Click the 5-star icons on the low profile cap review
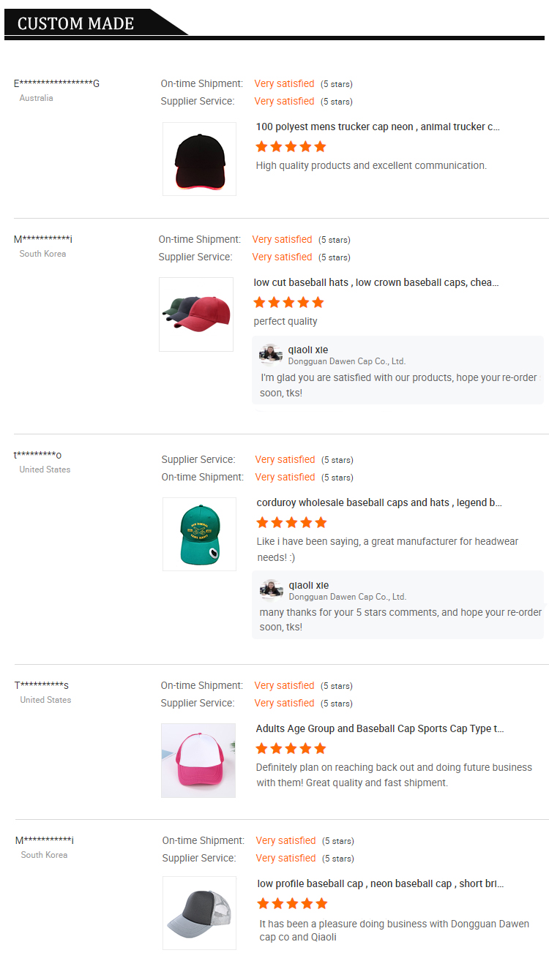The width and height of the screenshot is (549, 980). (290, 903)
